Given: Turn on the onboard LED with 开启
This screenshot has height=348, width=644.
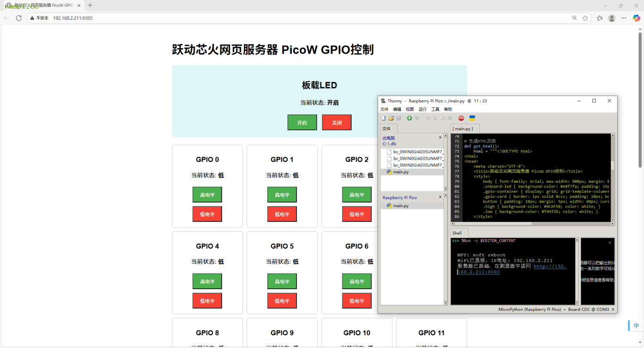Looking at the screenshot, I should 302,122.
